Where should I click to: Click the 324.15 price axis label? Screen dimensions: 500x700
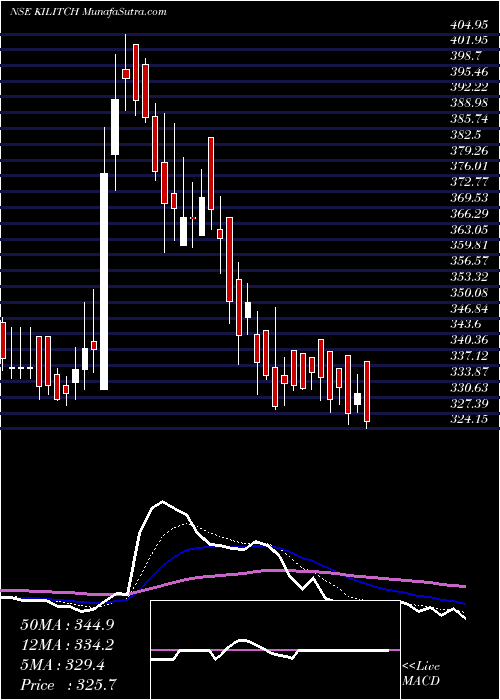[x=470, y=419]
